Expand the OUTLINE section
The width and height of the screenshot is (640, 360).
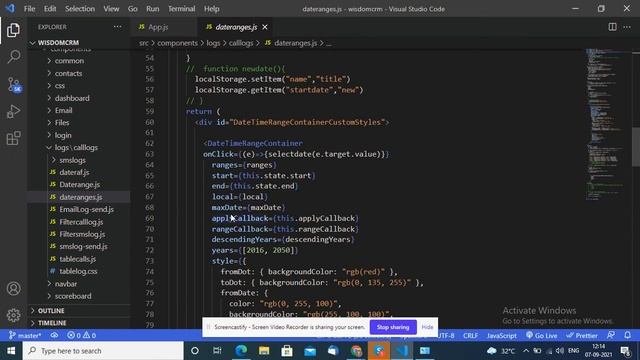(51, 311)
